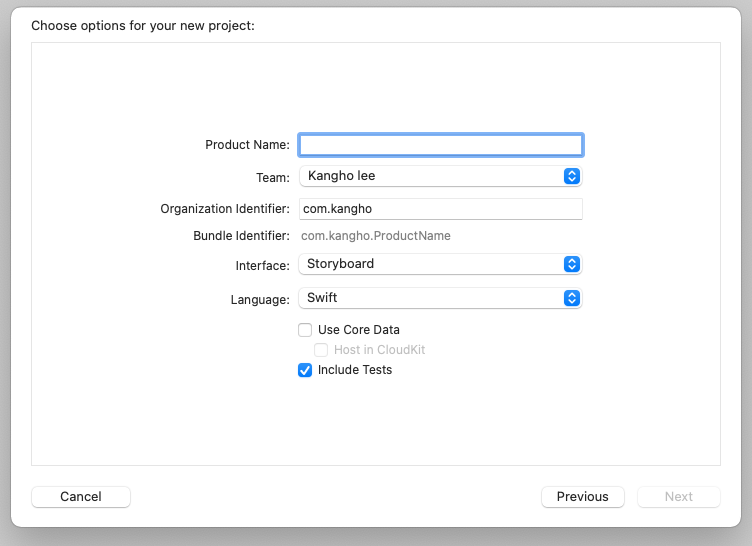
Task: Click the "Include Tests" label text
Action: pyautogui.click(x=355, y=370)
